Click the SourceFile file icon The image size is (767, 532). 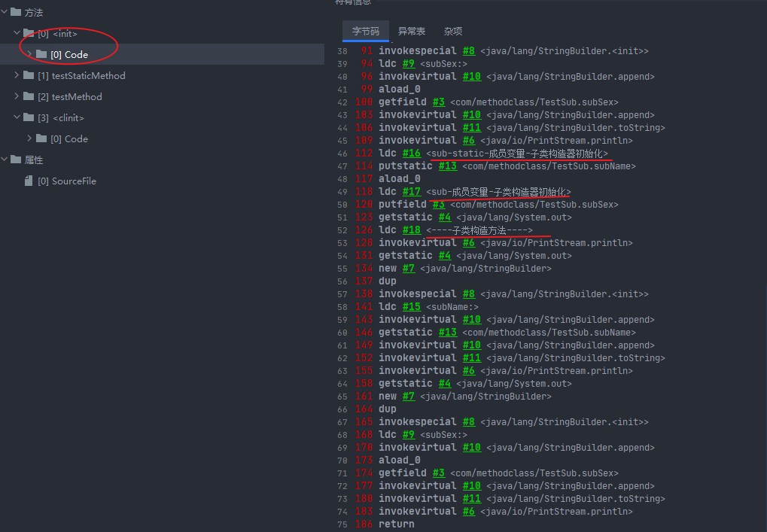(x=29, y=181)
